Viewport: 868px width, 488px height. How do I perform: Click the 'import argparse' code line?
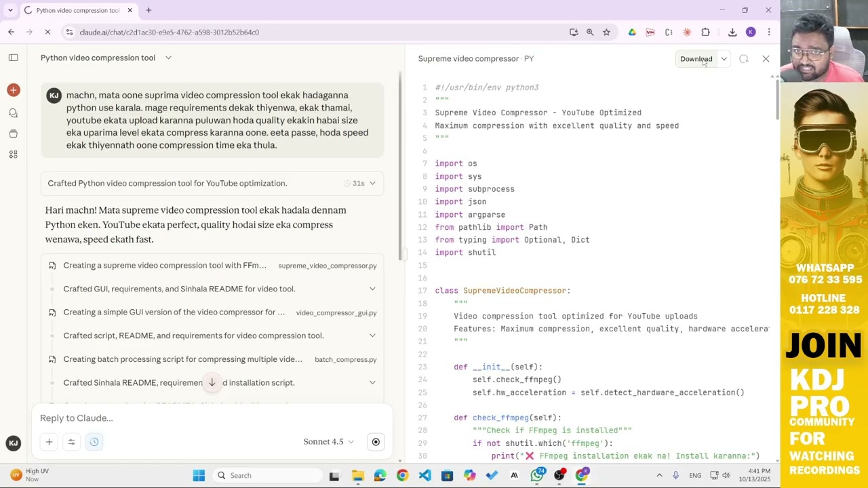click(470, 214)
